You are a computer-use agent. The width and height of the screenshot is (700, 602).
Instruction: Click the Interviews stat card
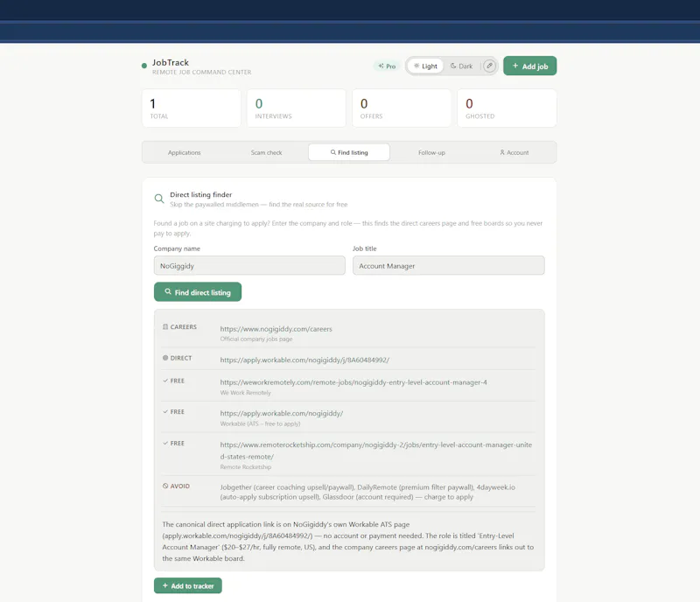tap(297, 108)
